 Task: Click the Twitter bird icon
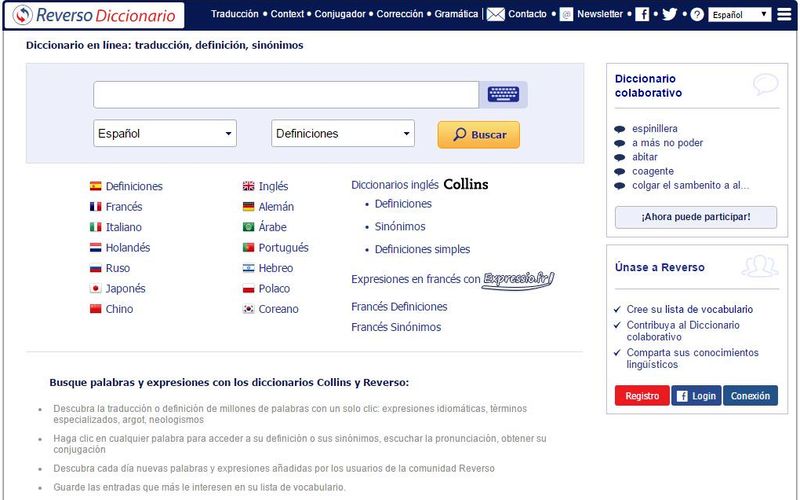click(x=669, y=15)
